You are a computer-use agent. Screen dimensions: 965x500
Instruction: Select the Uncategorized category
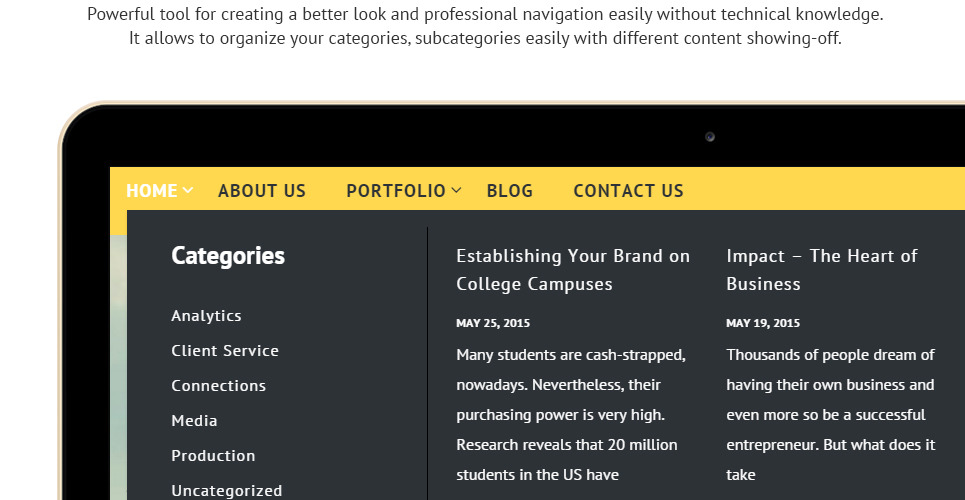(x=226, y=491)
